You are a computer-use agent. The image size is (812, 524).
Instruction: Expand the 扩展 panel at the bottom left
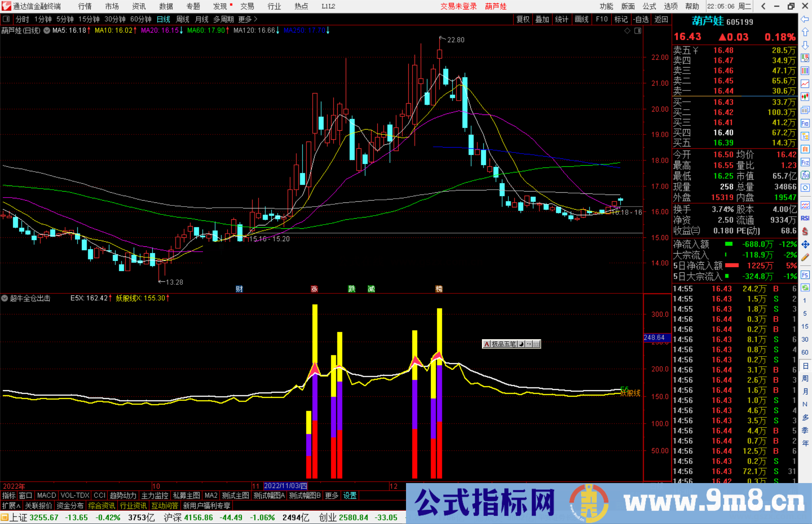11,506
